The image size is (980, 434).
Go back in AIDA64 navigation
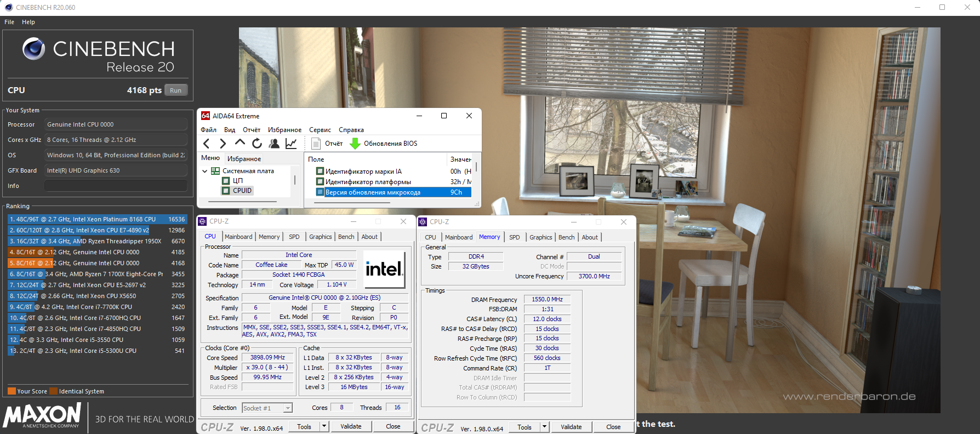coord(206,144)
